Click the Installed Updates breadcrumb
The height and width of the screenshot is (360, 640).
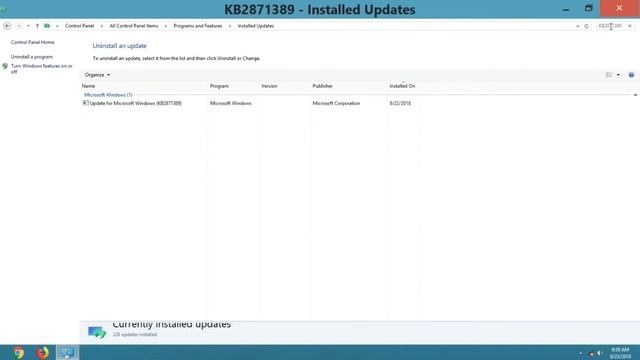coord(256,26)
